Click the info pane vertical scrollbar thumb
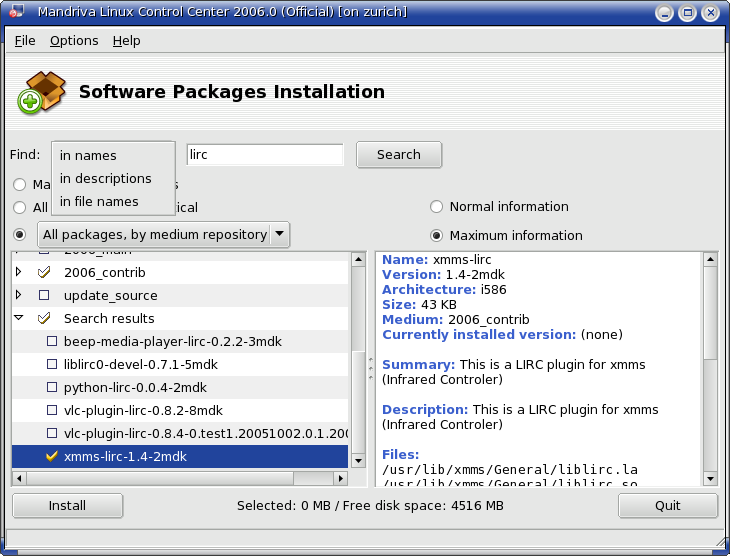Screen dimensions: 730x556 pos(710,312)
